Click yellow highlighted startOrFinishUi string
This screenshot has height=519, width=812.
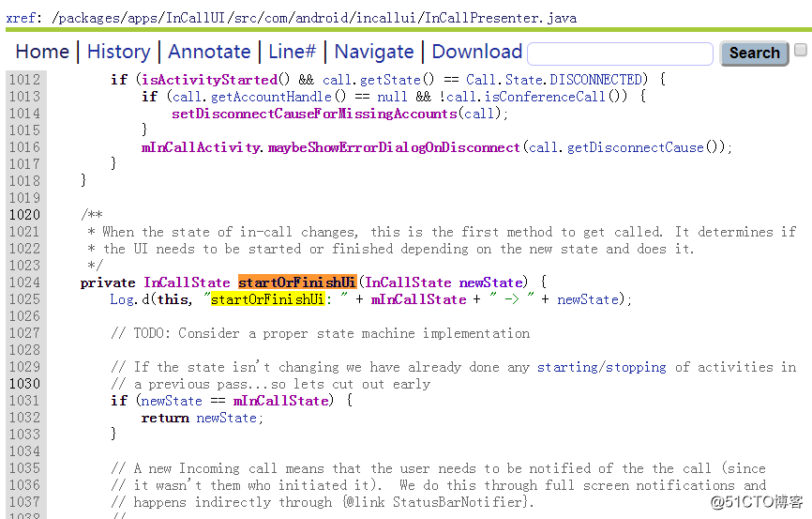(268, 299)
